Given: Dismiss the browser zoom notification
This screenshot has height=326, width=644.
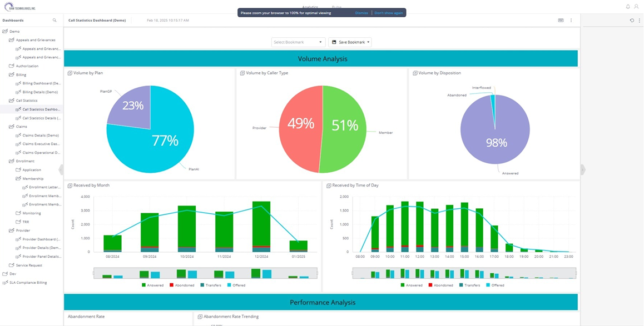Looking at the screenshot, I should 361,13.
